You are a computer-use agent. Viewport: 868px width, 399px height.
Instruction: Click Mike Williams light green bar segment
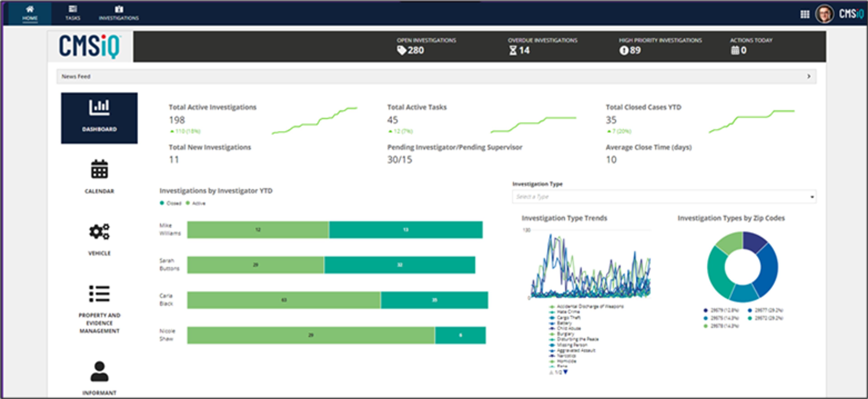pyautogui.click(x=258, y=230)
